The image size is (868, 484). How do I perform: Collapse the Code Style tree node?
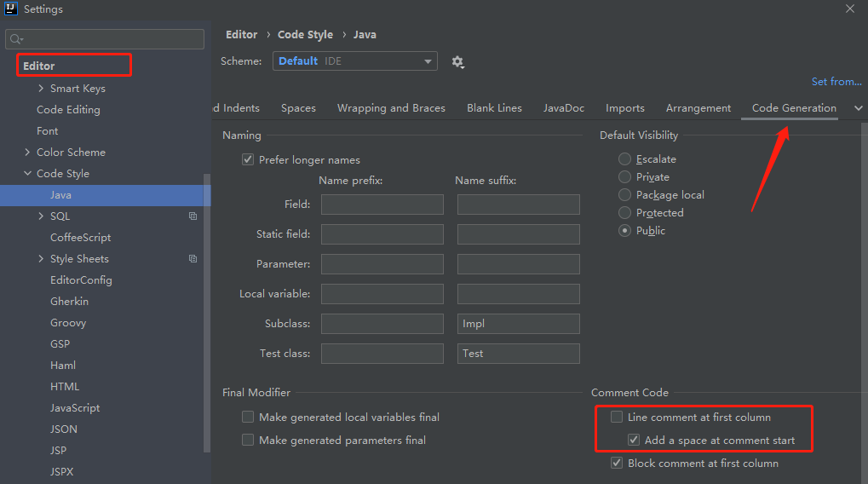point(27,174)
